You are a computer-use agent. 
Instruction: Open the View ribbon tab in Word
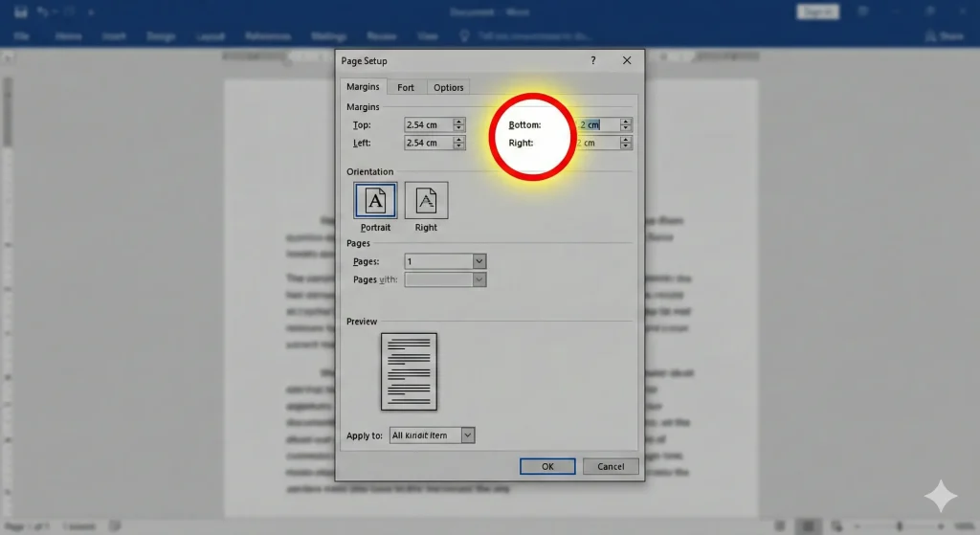coord(428,36)
